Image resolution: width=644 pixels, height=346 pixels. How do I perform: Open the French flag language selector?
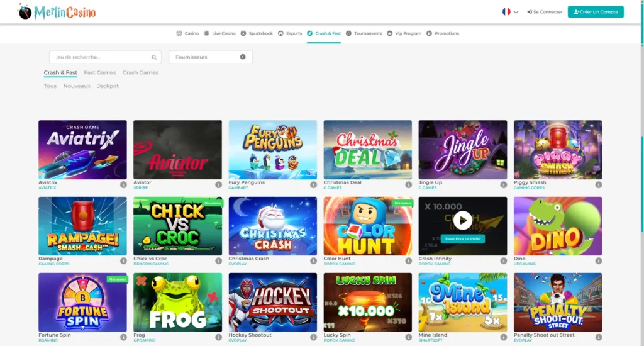(x=510, y=12)
